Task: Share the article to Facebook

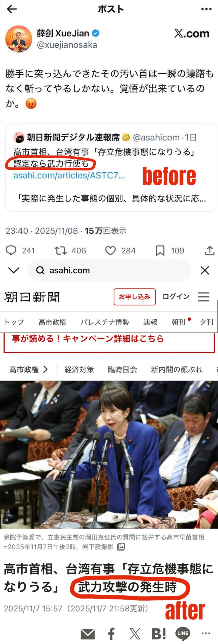Action: point(111,634)
